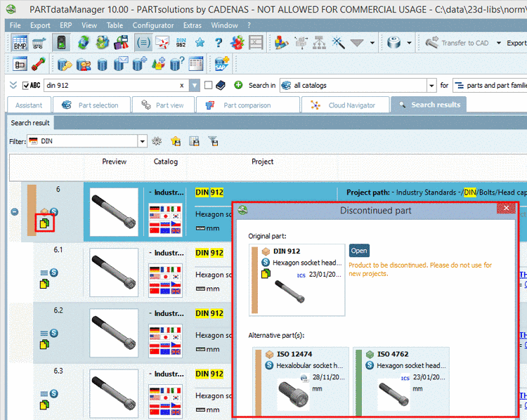Open the DIN filter dropdown
The height and width of the screenshot is (420, 527).
pos(143,141)
